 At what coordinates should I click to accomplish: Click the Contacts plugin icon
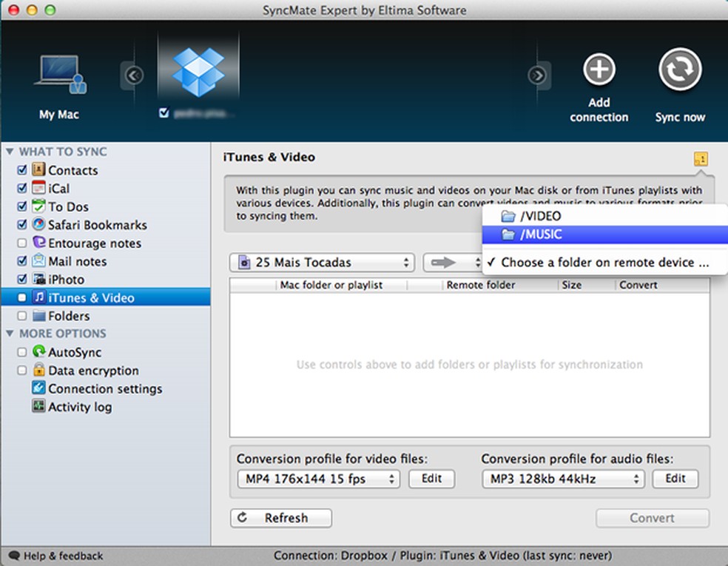38,169
